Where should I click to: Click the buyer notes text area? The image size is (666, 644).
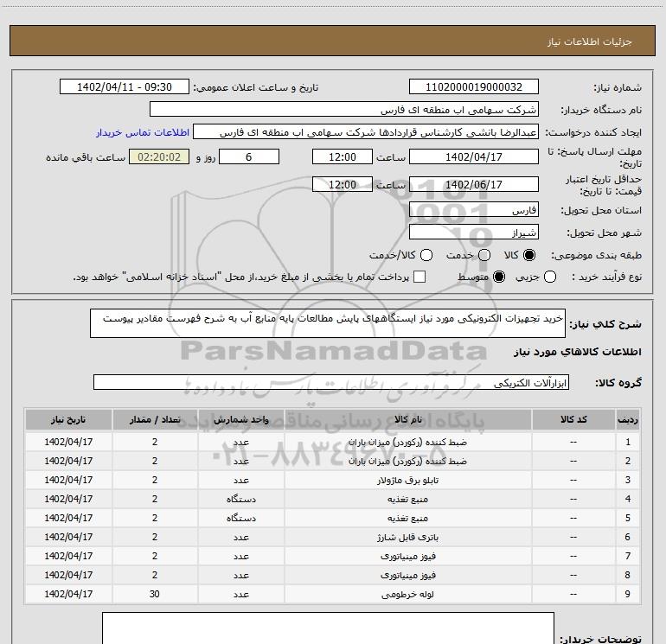[328, 628]
